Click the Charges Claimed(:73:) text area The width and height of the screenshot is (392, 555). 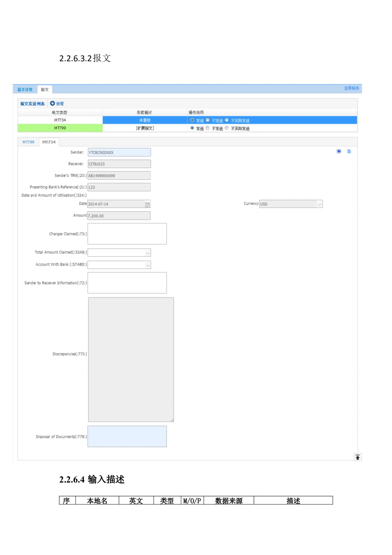[x=127, y=234]
